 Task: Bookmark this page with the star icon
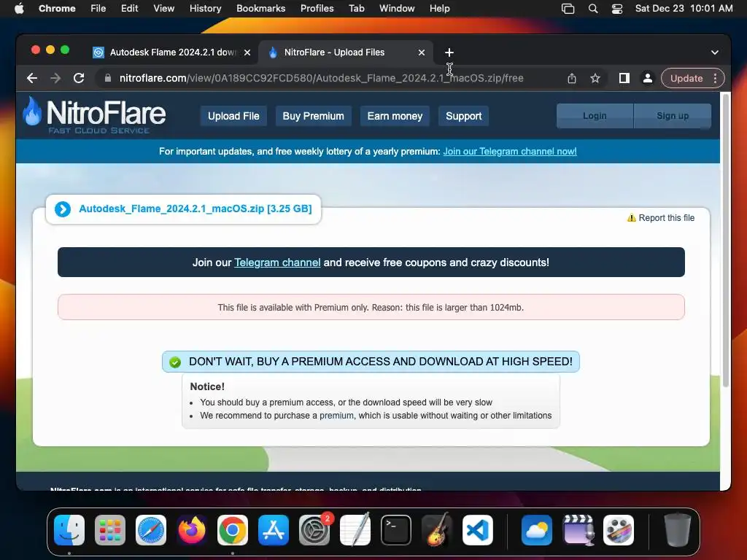595,78
